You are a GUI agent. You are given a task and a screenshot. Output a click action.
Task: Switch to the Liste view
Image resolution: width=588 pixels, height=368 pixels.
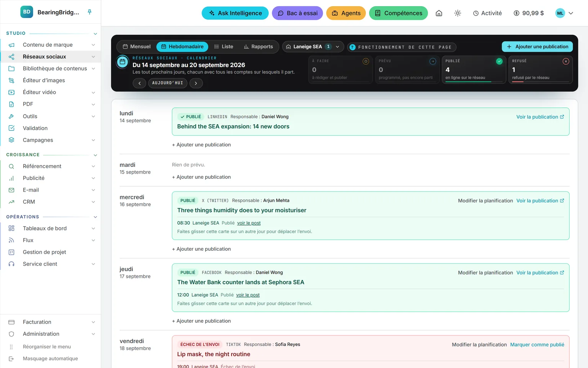click(224, 47)
